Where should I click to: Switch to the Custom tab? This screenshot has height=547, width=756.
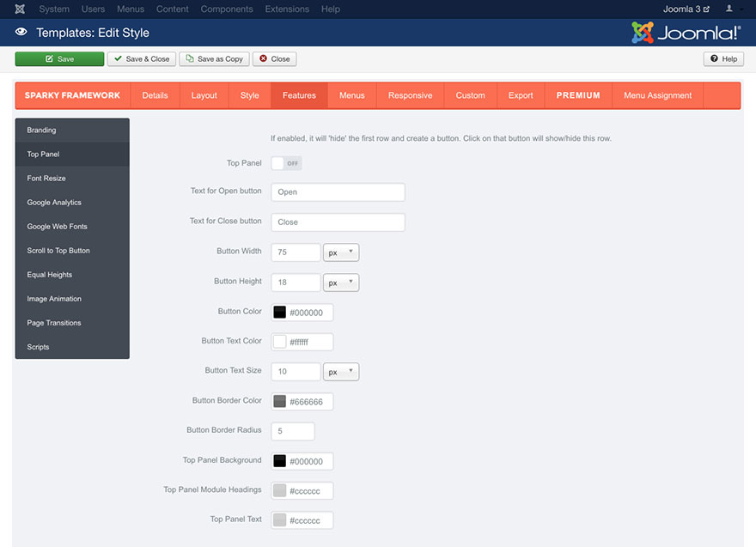tap(471, 95)
